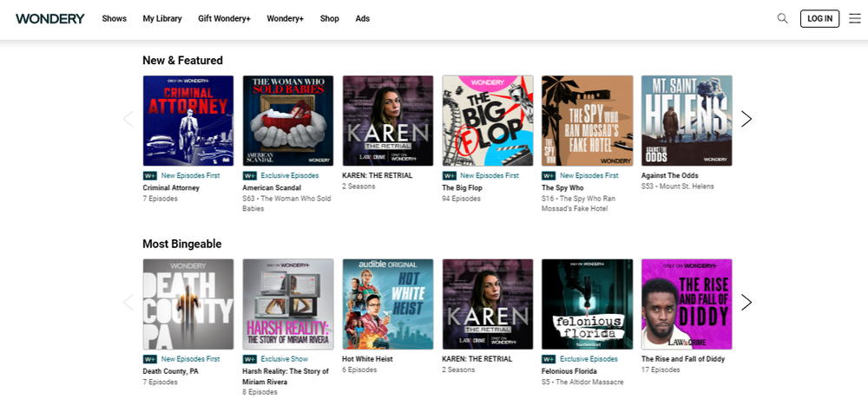Click W+ badge beside American Scandal
The height and width of the screenshot is (412, 868).
(x=250, y=176)
